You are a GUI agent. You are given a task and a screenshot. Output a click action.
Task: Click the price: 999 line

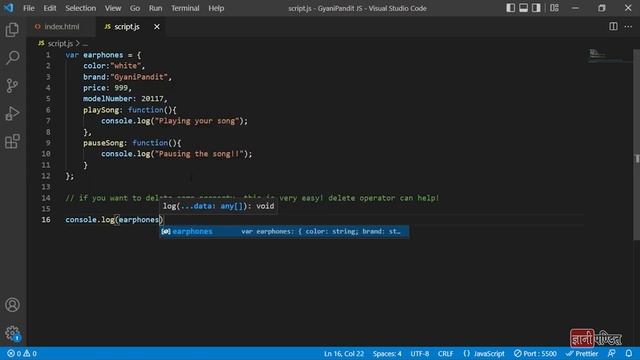pyautogui.click(x=107, y=88)
